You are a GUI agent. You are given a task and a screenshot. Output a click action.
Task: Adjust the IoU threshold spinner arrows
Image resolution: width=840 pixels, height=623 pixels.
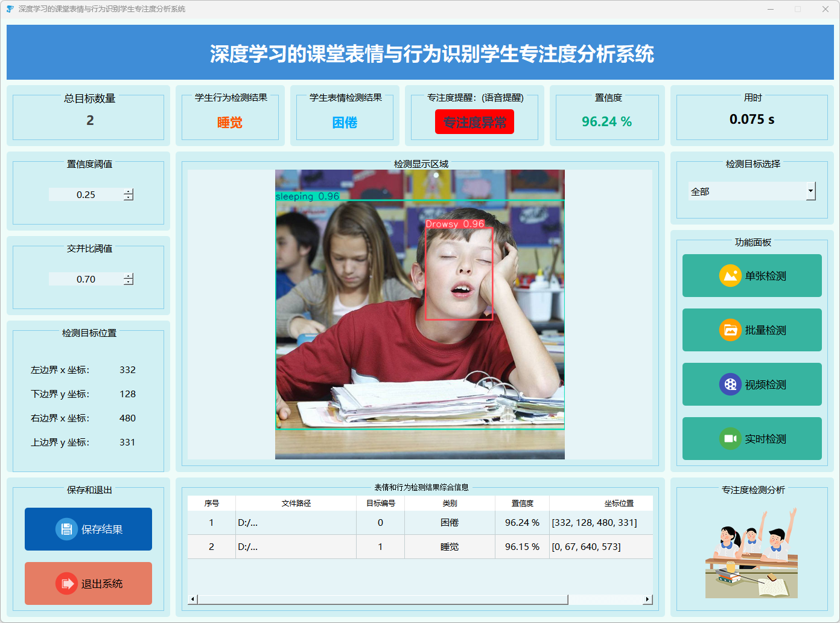pos(129,279)
